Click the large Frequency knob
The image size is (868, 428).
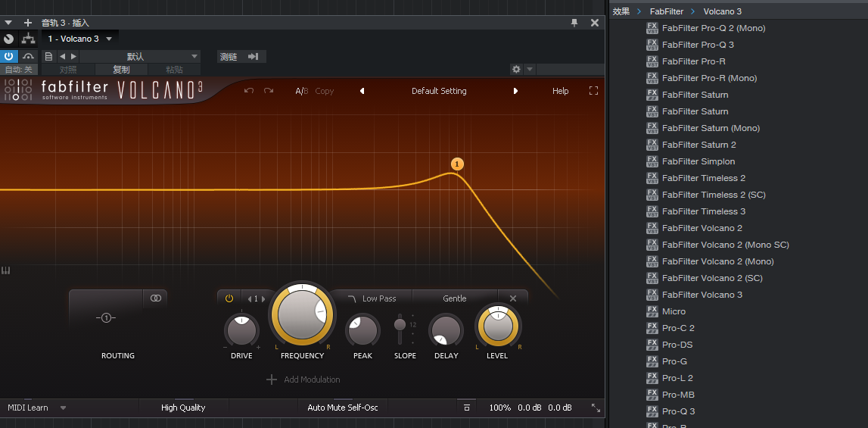(x=302, y=314)
